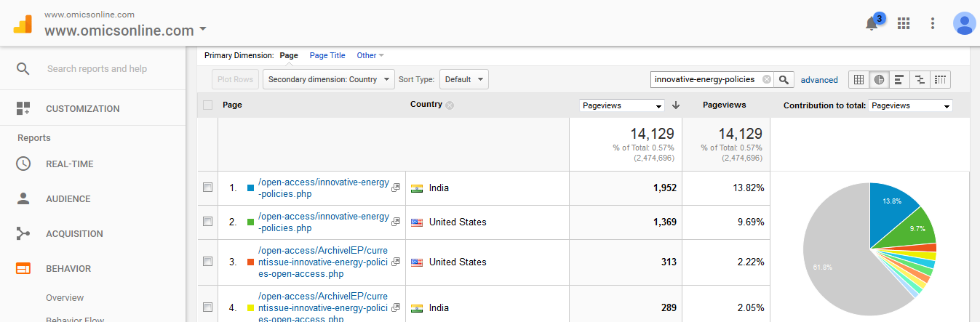Click the Real-Time clock icon
The height and width of the screenshot is (322, 980).
pos(23,164)
